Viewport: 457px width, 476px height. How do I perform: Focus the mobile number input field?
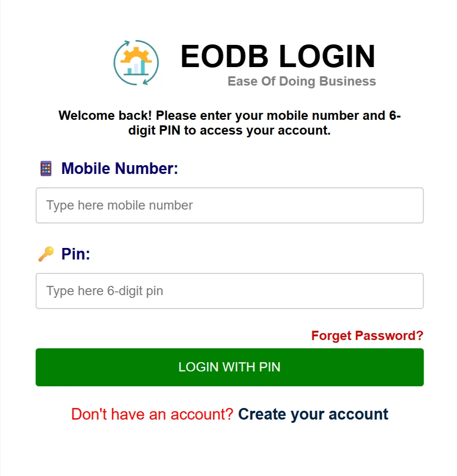(230, 205)
